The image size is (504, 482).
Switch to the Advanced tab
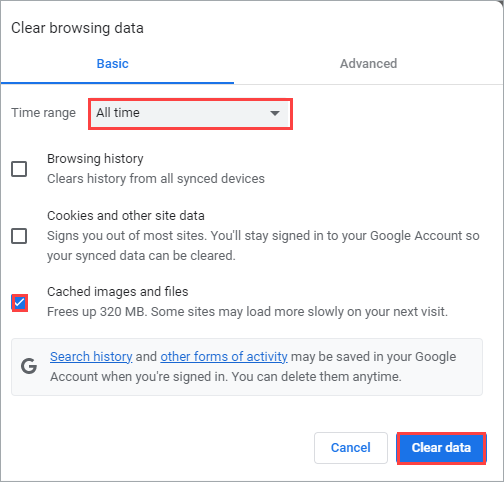click(x=368, y=64)
